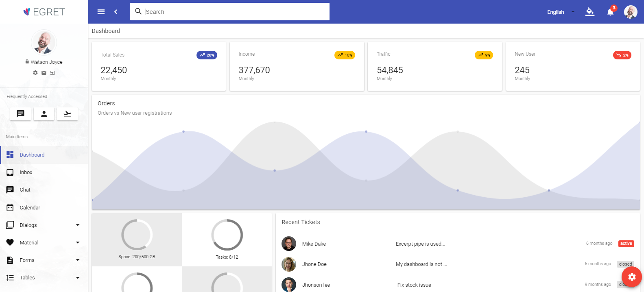This screenshot has width=644, height=292.
Task: Expand the Tables submenu arrow
Action: tap(77, 278)
